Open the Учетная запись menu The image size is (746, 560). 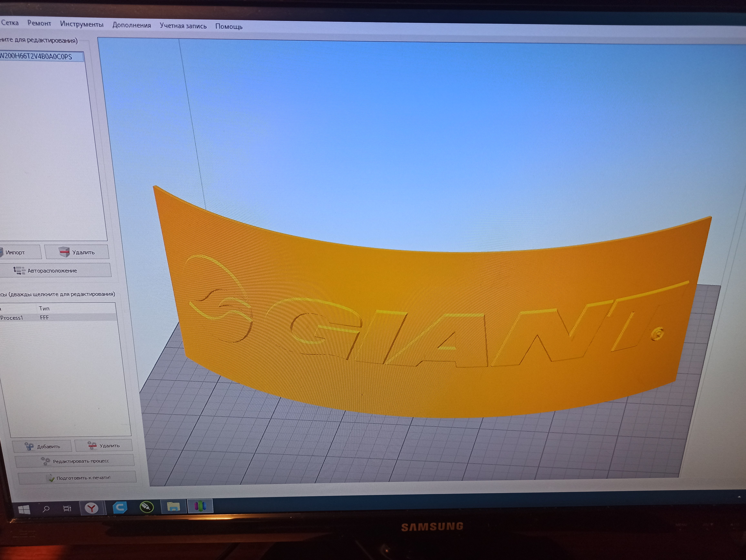[x=183, y=26]
